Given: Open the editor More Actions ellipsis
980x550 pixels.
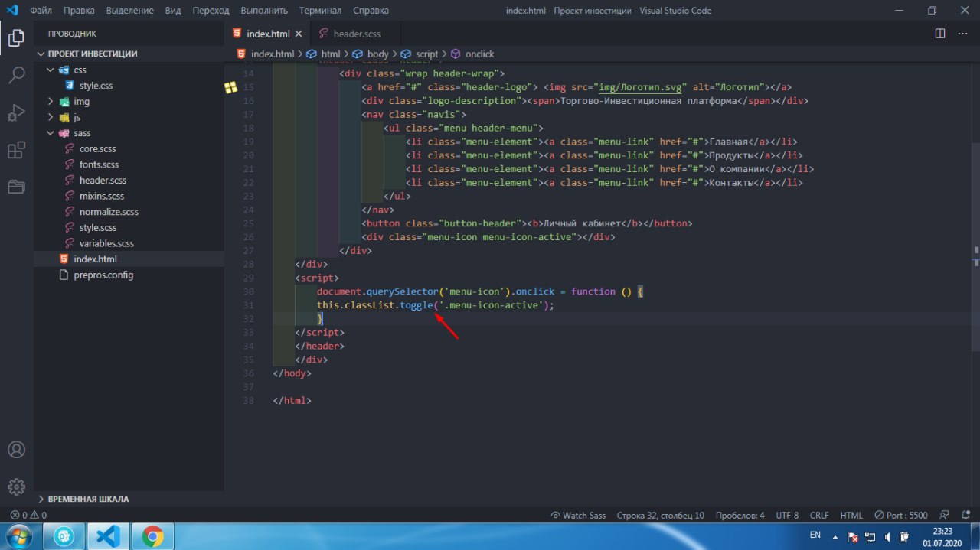Looking at the screenshot, I should pyautogui.click(x=962, y=34).
